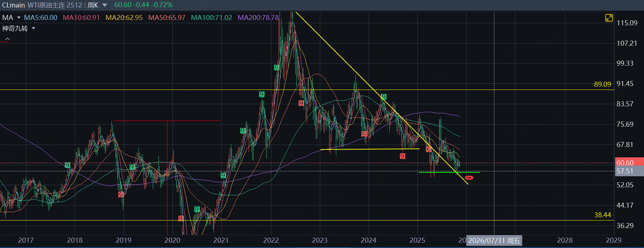The height and width of the screenshot is (248, 644).
Task: Click the 89.09 horizontal line label
Action: pyautogui.click(x=602, y=84)
